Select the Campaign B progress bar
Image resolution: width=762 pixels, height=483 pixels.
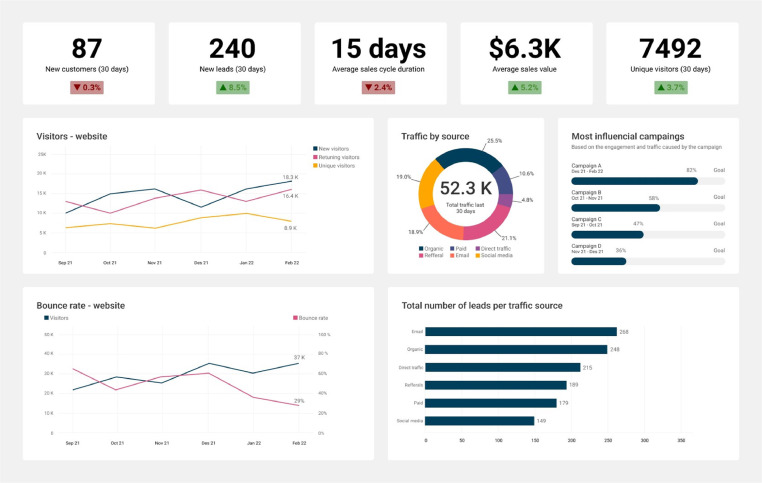[648, 208]
